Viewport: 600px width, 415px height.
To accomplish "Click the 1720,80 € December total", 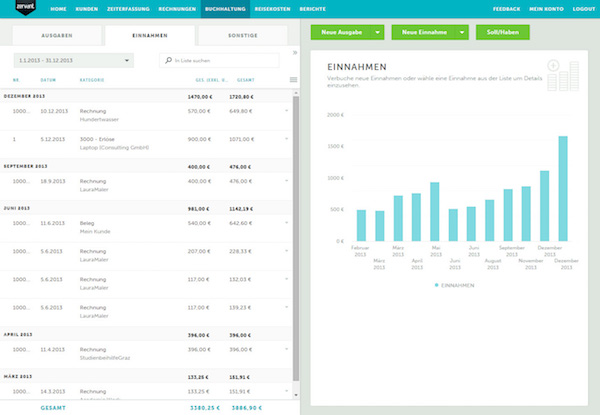I will [x=241, y=97].
